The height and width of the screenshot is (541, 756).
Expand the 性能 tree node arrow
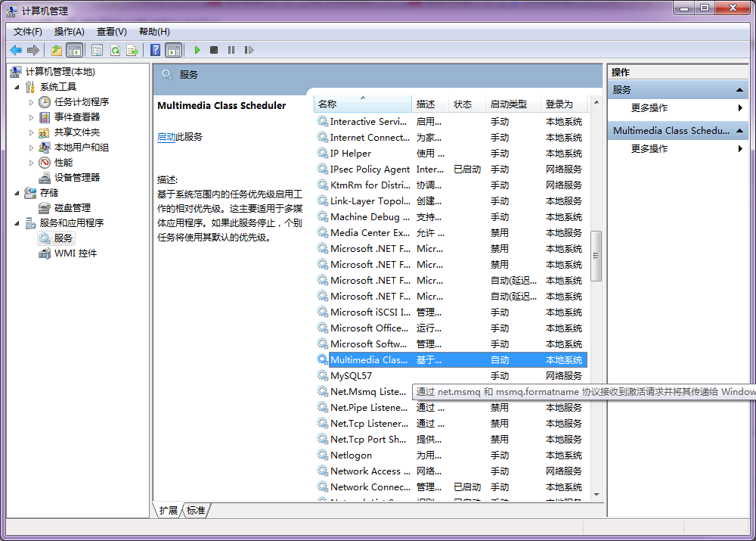click(x=31, y=162)
